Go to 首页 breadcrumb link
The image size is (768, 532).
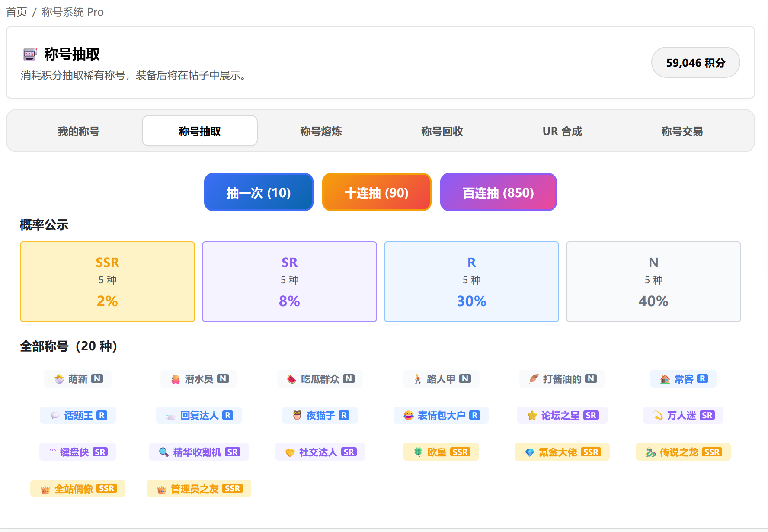[16, 12]
